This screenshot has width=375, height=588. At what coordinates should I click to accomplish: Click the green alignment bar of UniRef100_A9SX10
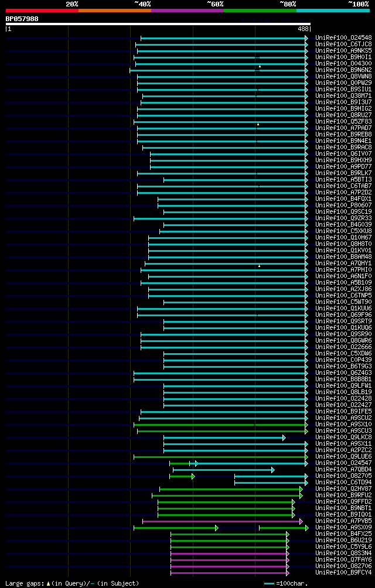point(221,425)
